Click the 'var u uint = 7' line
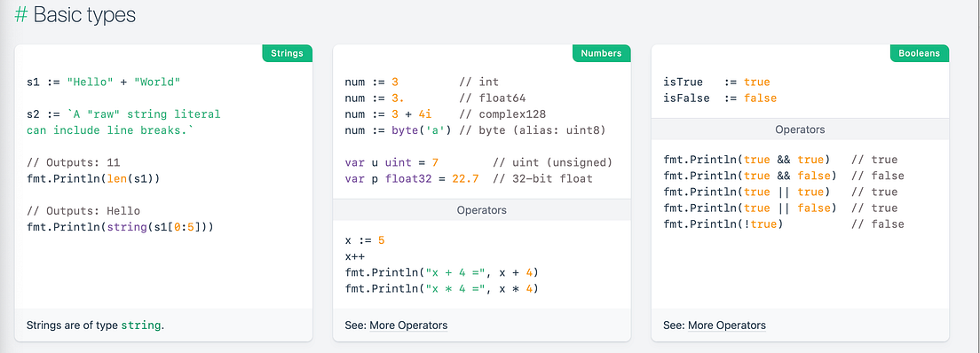This screenshot has height=353, width=980. (x=478, y=162)
